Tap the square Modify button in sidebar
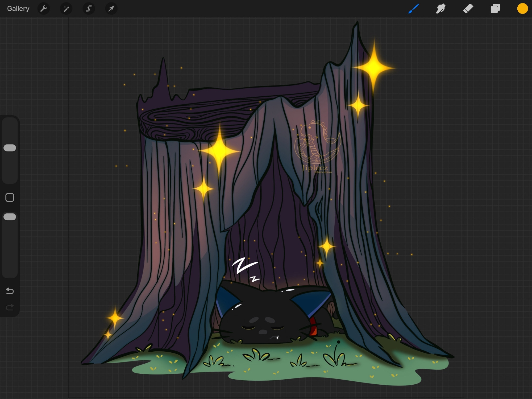The width and height of the screenshot is (532, 399). click(x=10, y=198)
